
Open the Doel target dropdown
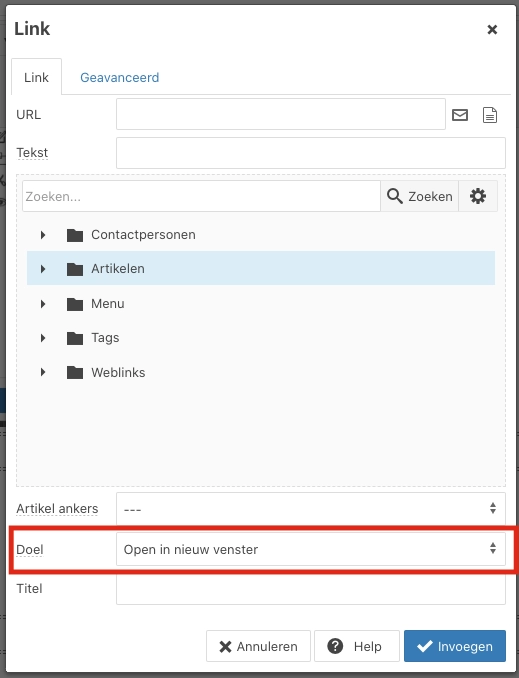point(311,549)
